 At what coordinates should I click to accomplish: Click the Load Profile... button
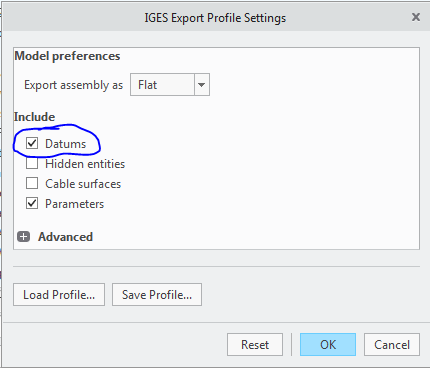[x=59, y=294]
